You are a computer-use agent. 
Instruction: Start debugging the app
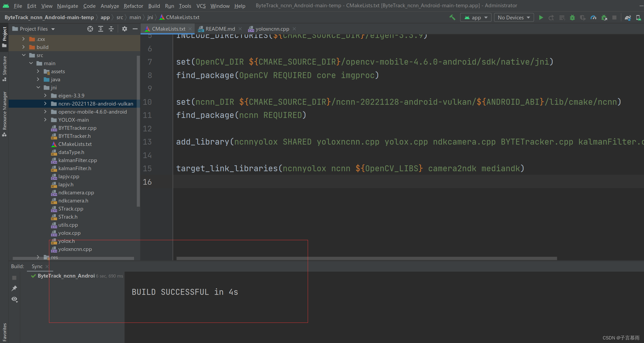[572, 17]
